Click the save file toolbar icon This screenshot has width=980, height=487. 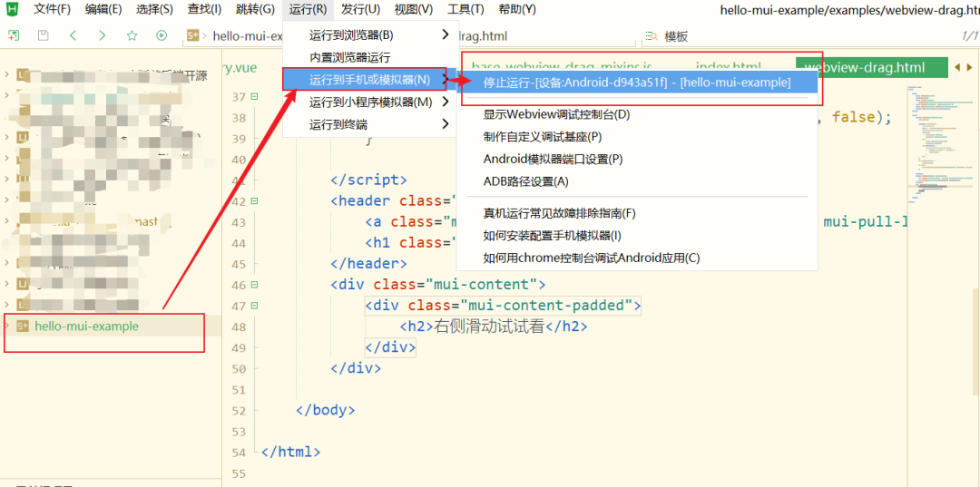pos(44,35)
